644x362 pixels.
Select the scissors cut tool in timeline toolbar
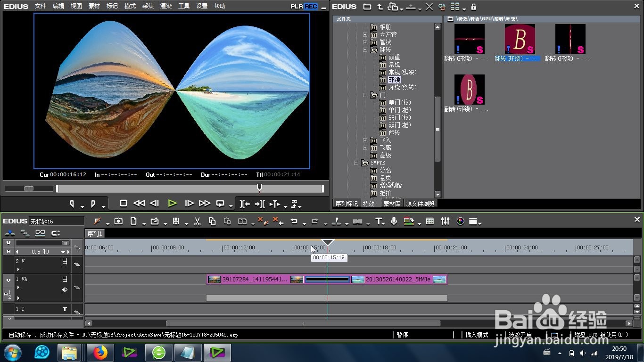click(x=198, y=221)
